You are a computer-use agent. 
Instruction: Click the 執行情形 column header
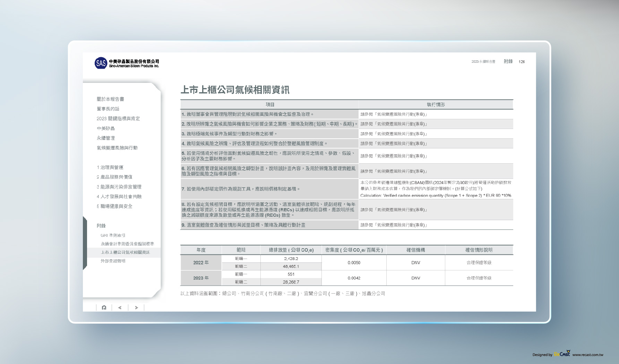pos(436,105)
